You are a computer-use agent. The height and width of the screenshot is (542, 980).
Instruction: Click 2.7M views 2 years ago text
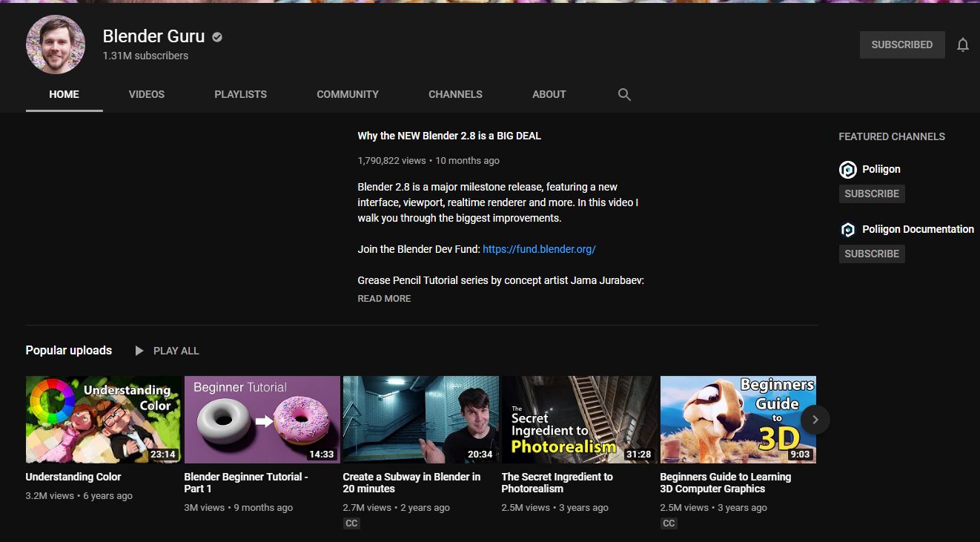[397, 508]
